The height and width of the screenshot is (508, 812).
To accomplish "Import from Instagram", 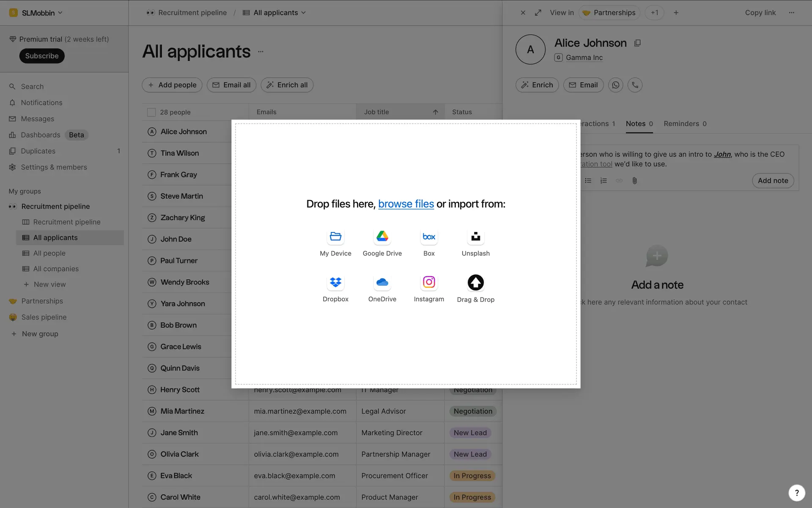I will pyautogui.click(x=429, y=283).
